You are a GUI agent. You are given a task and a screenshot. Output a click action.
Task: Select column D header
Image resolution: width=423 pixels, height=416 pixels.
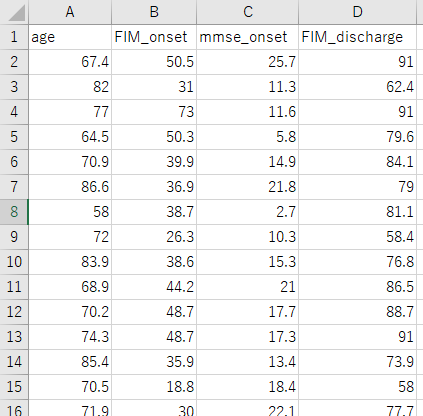tap(357, 12)
